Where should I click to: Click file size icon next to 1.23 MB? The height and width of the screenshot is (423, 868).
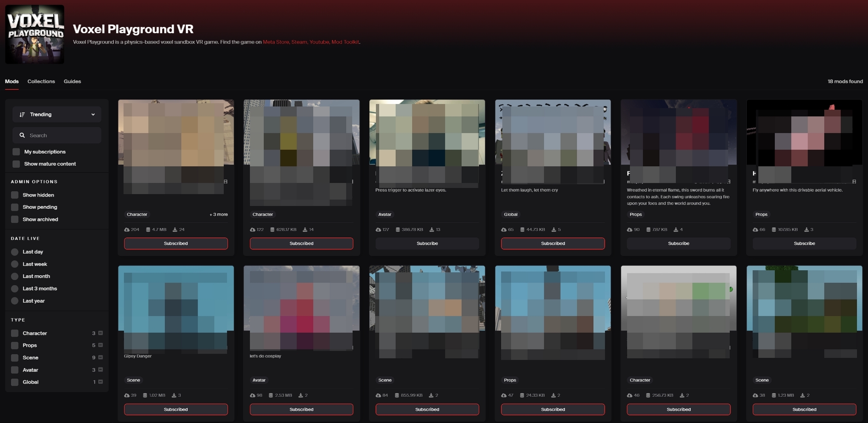774,396
